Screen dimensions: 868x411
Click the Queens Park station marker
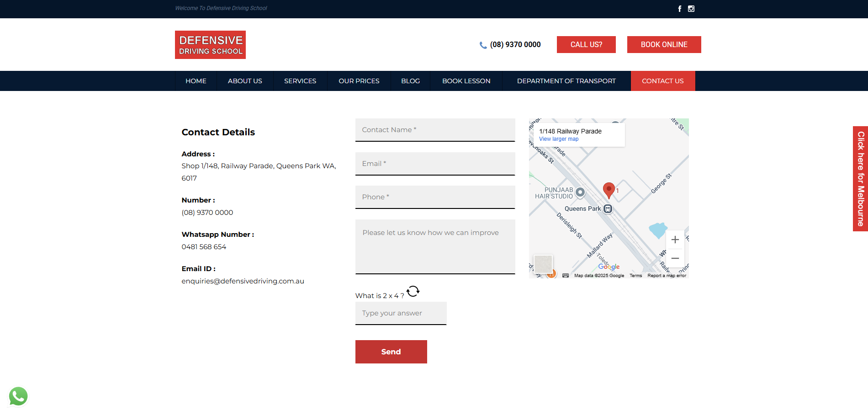[608, 209]
